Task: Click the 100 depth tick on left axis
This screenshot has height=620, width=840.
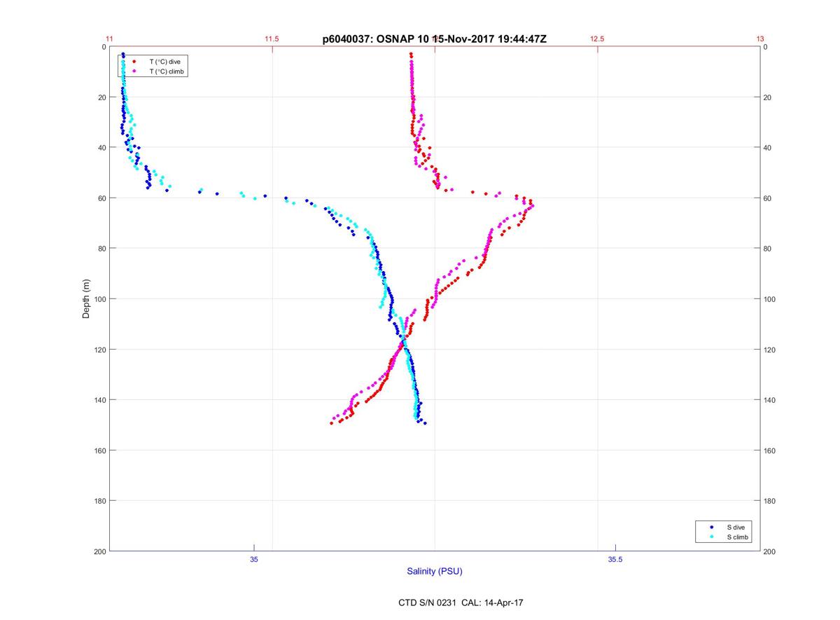Action: pos(100,299)
